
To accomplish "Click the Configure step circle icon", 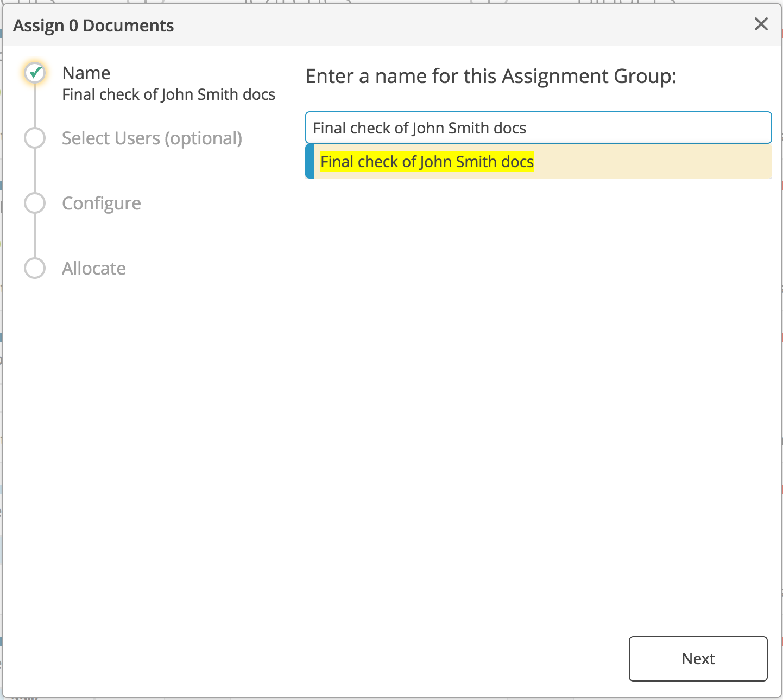I will 35,202.
